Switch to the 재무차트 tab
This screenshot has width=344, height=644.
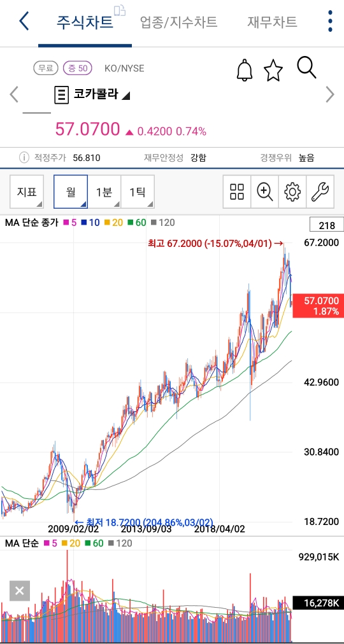pos(272,22)
